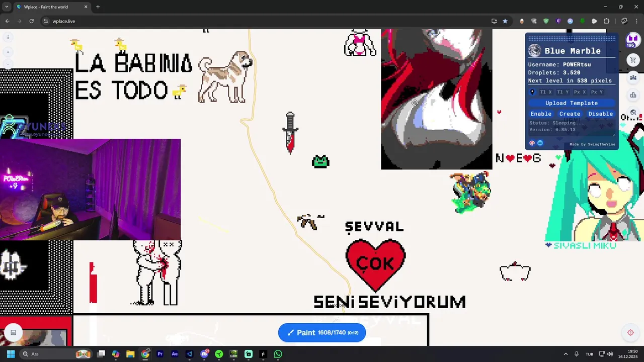Click the green frog pixel art
This screenshot has width=644, height=362.
pyautogui.click(x=320, y=162)
